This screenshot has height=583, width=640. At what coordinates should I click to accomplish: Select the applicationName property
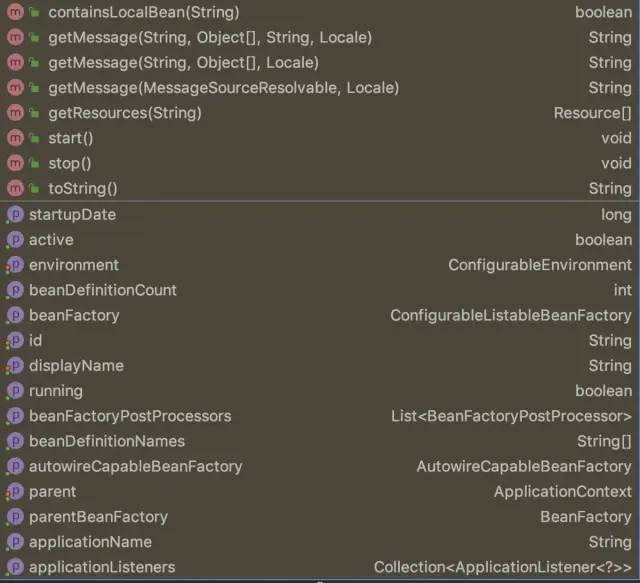[90, 542]
